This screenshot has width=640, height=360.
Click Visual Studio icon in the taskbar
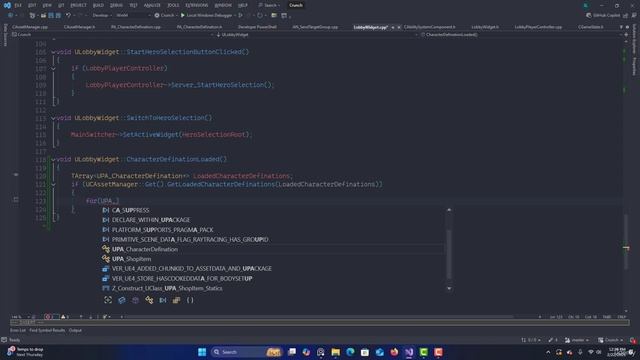[409, 352]
